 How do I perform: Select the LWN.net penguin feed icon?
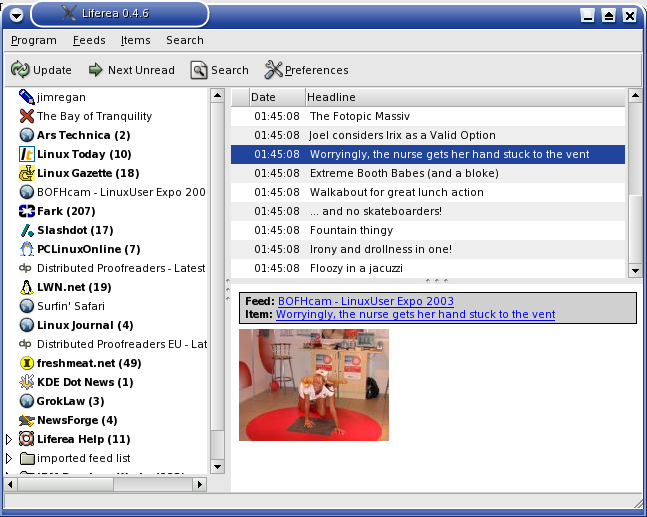coord(27,287)
